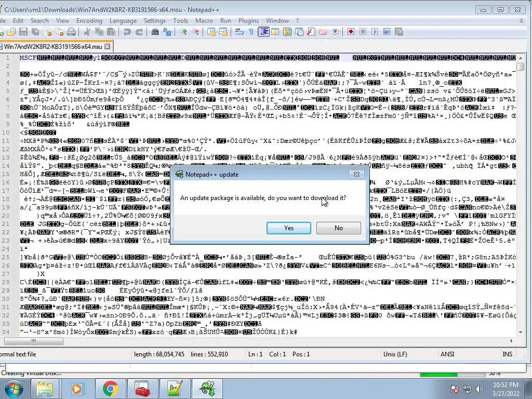Click the Save All toolbar icon
Screen dimensions: 532x399
(x=35, y=32)
